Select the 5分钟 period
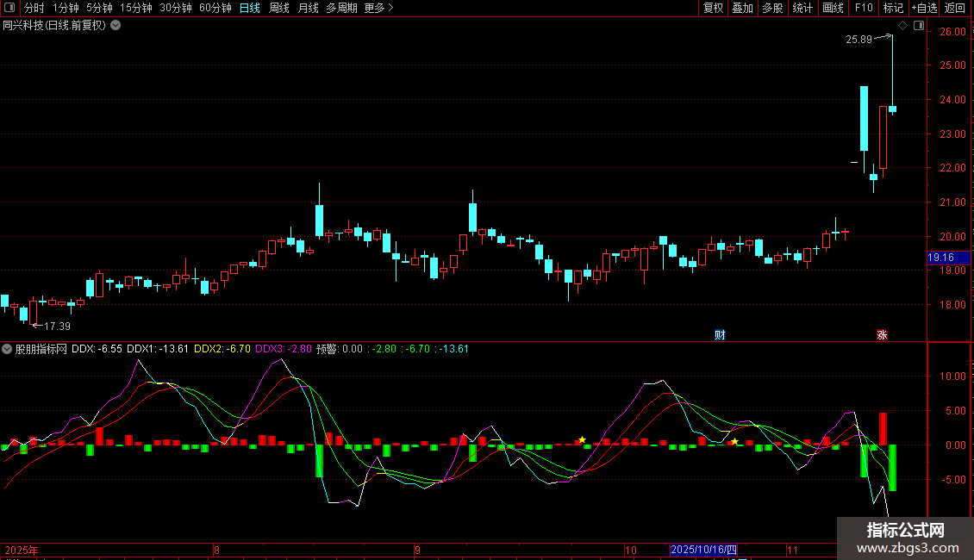This screenshot has width=974, height=560. point(99,8)
